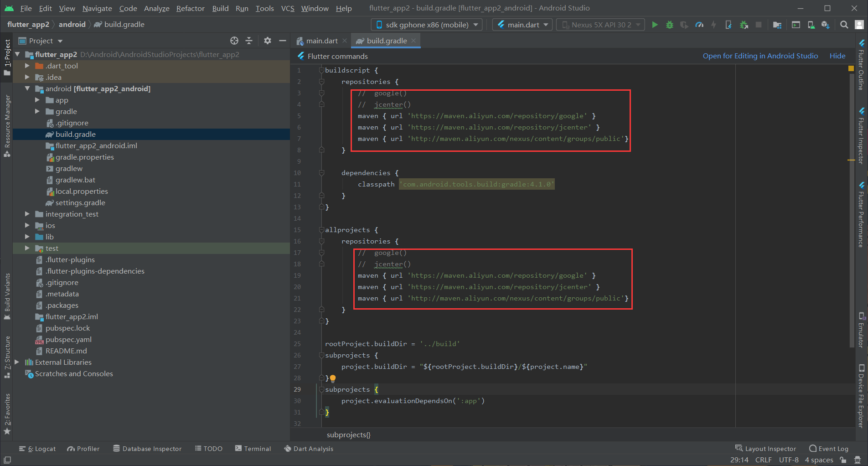This screenshot has height=466, width=868.
Task: Open the Nexus 5X API 30 2 dropdown
Action: coord(600,25)
